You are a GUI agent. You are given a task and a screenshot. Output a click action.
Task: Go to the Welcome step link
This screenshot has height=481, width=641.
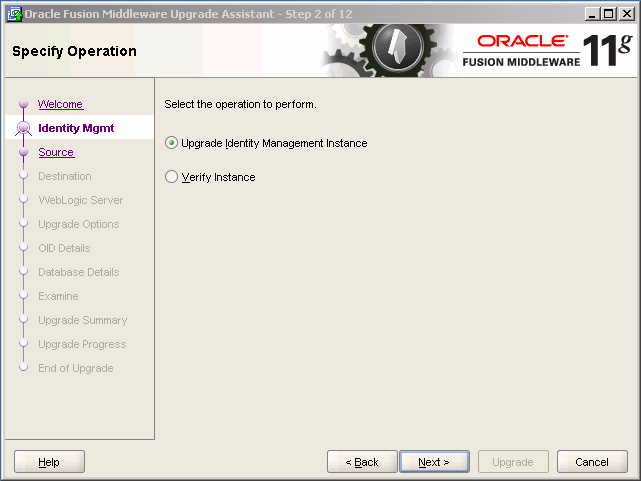(61, 104)
